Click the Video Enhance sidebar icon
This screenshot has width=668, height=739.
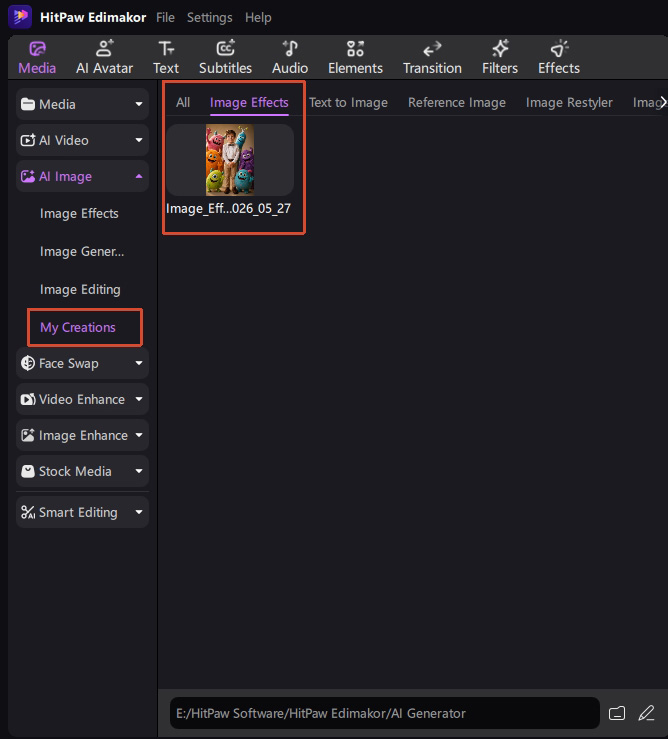pyautogui.click(x=28, y=399)
